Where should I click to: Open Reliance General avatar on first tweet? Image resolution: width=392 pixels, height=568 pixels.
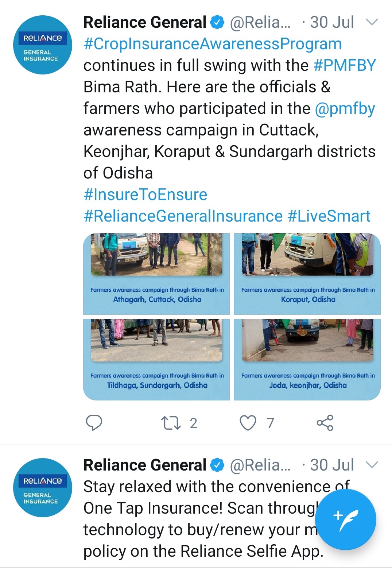42,45
